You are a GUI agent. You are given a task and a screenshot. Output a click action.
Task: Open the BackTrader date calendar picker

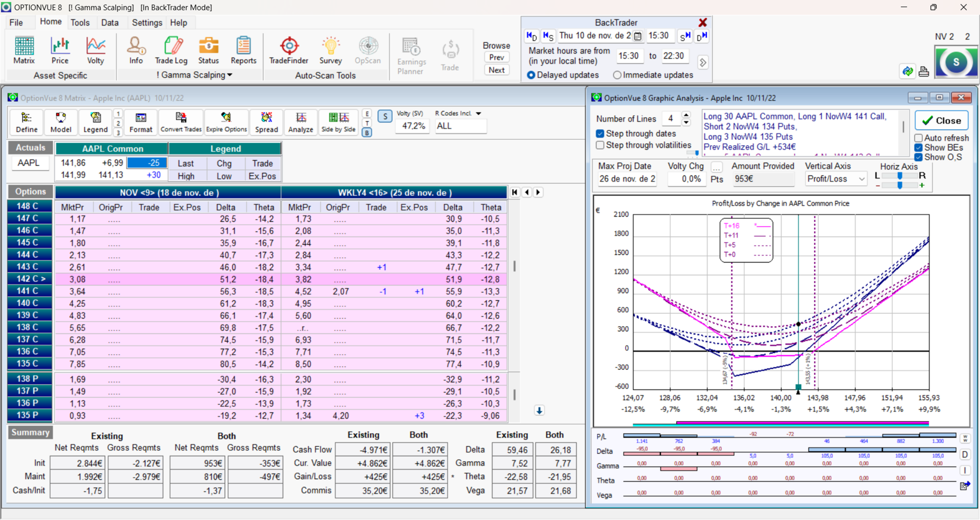tap(638, 36)
